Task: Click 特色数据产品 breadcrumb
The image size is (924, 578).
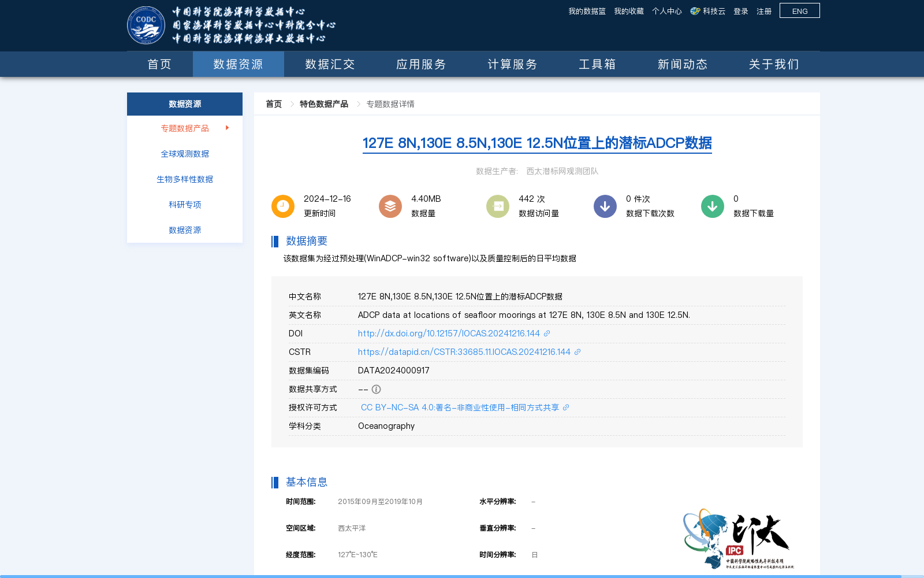Action: point(324,104)
